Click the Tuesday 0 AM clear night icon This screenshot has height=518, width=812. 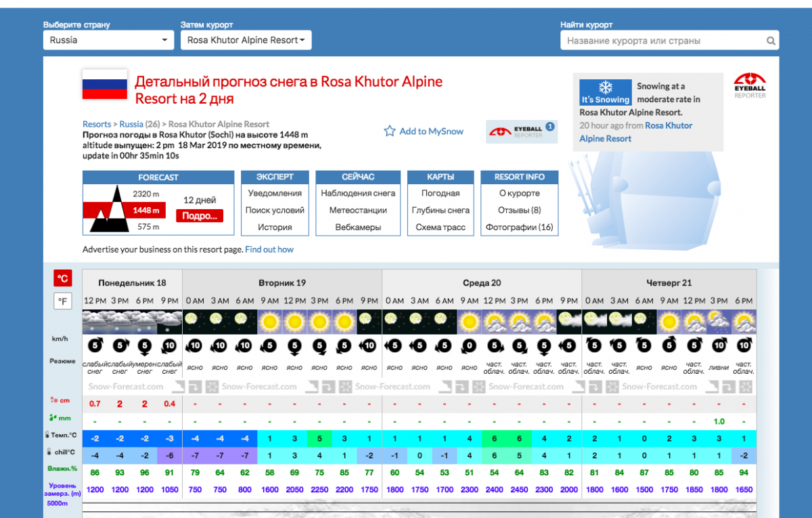click(x=195, y=322)
